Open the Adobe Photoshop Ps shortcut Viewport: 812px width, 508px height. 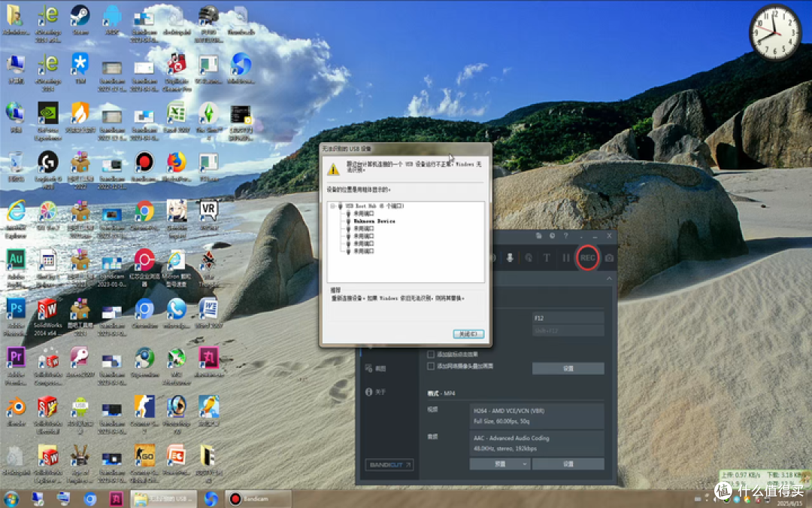[16, 318]
